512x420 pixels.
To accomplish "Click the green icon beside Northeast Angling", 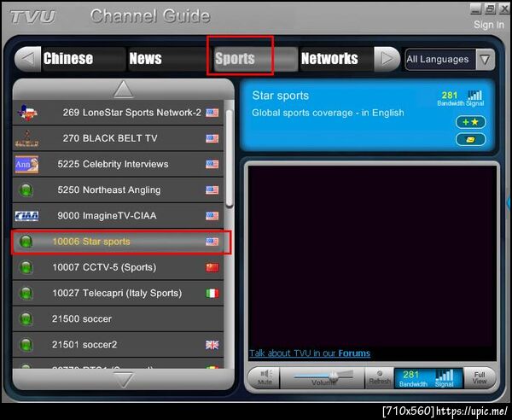I will click(x=26, y=190).
